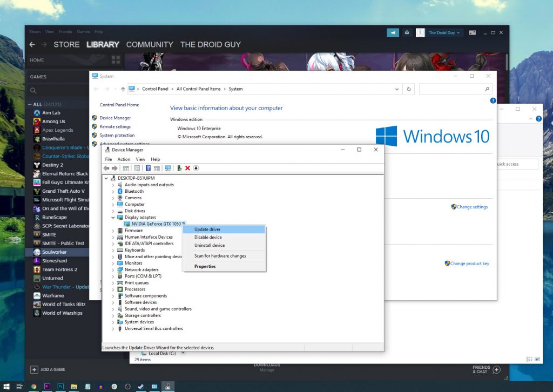Click the Disable device down-arrow toolbar icon

click(x=196, y=168)
